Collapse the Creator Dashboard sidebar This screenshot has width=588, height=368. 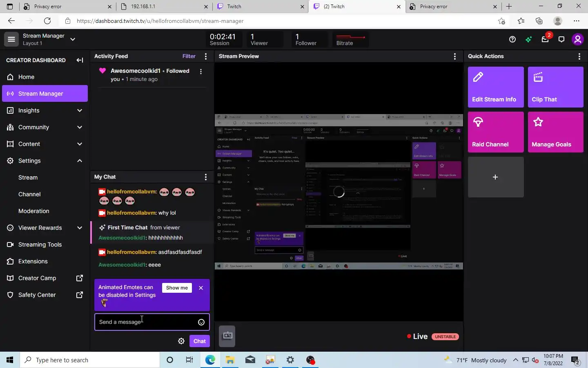coord(80,60)
